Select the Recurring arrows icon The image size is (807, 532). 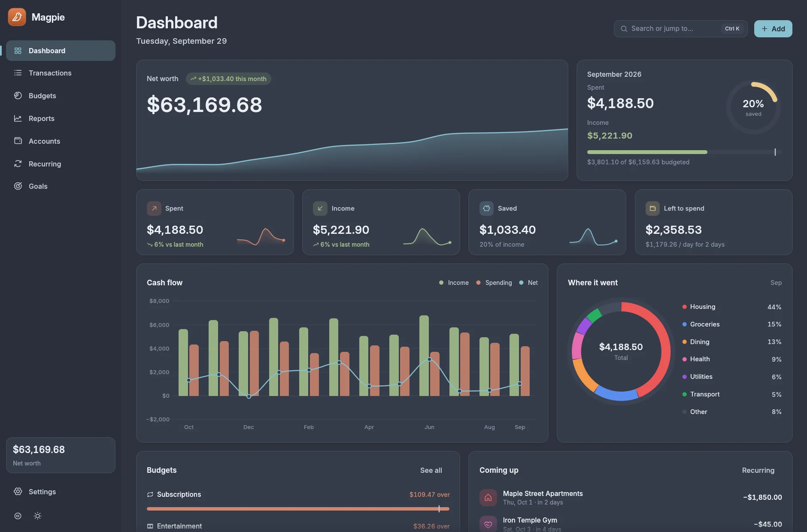point(18,164)
